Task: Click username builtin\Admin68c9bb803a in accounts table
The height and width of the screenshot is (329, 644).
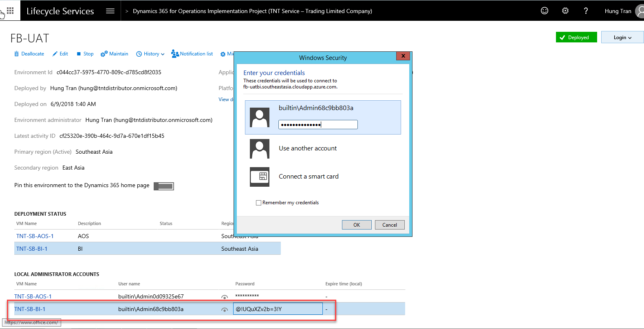Action: pyautogui.click(x=151, y=309)
